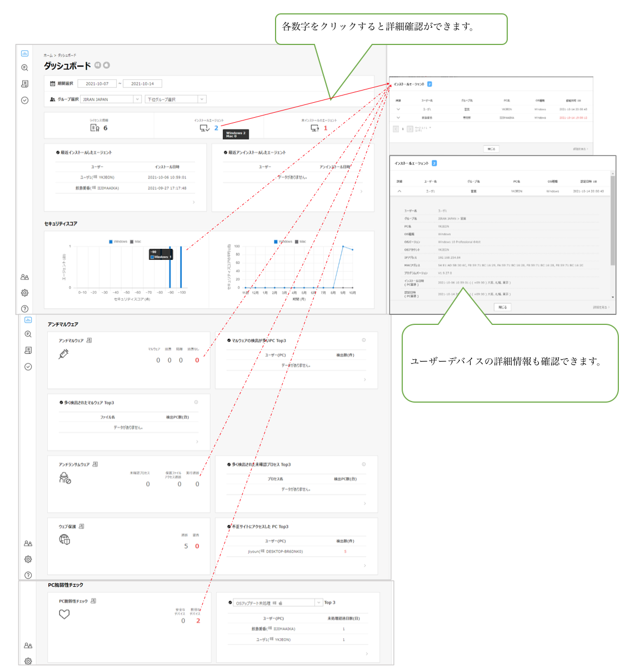This screenshot has height=672, width=630.
Task: Click the ダッシュボード breadcrumb item
Action: click(67, 56)
